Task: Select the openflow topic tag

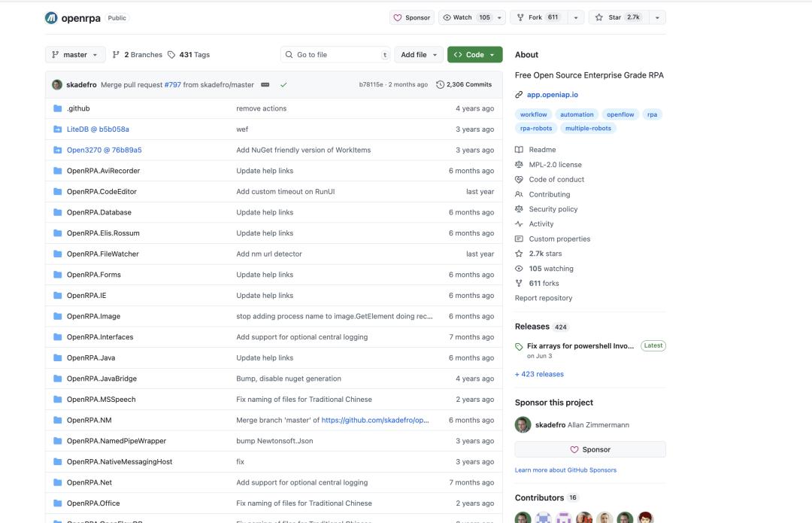Action: coord(620,114)
